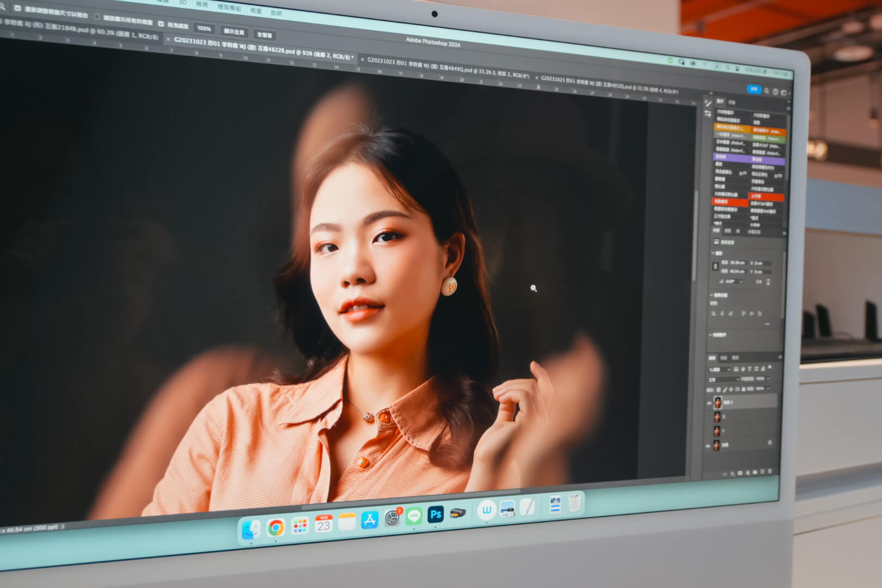Switch to Photoshop via its Dock icon

tap(436, 514)
